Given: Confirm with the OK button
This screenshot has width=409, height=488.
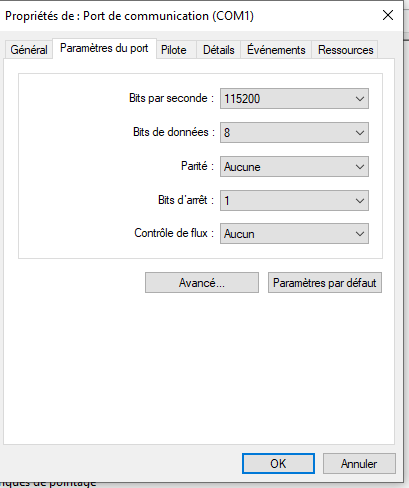Looking at the screenshot, I should (278, 463).
